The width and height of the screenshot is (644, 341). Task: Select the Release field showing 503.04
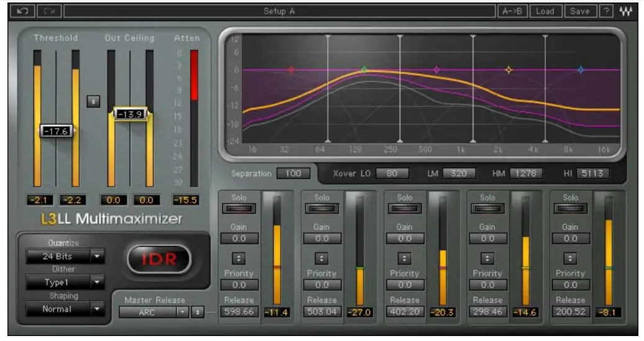click(322, 312)
